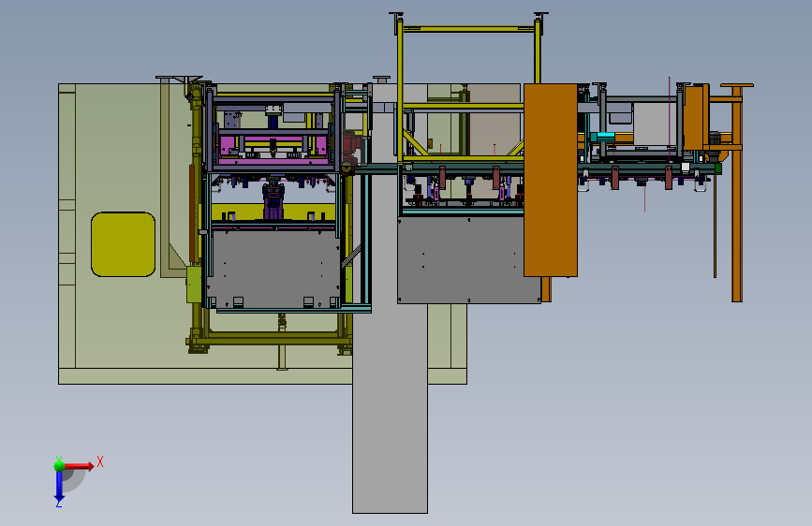This screenshot has width=812, height=526.
Task: Select the orange stand at far right
Action: 736,193
